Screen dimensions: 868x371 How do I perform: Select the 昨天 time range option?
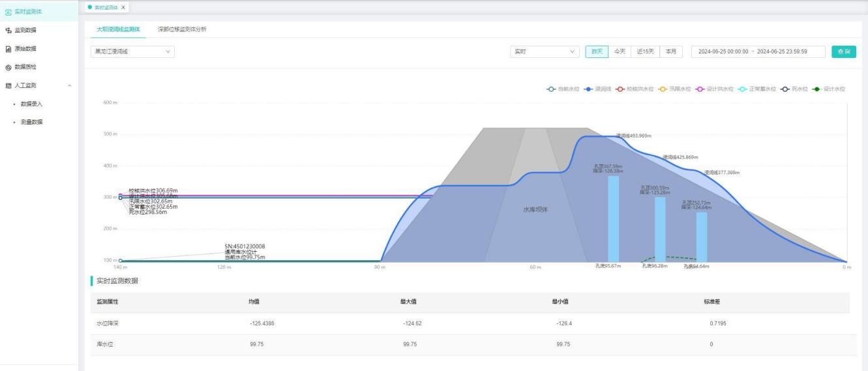click(x=597, y=52)
